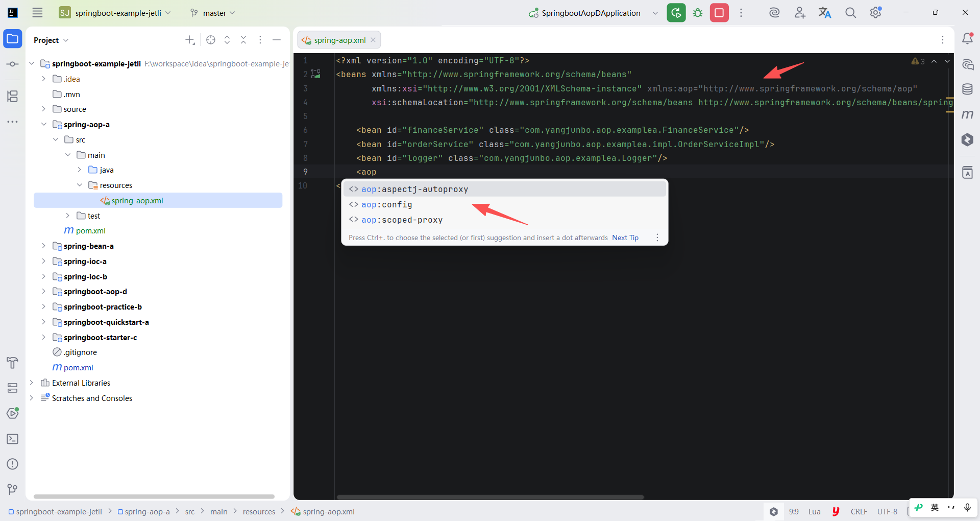The image size is (980, 521).
Task: Open the Terminal tool window
Action: (x=13, y=439)
